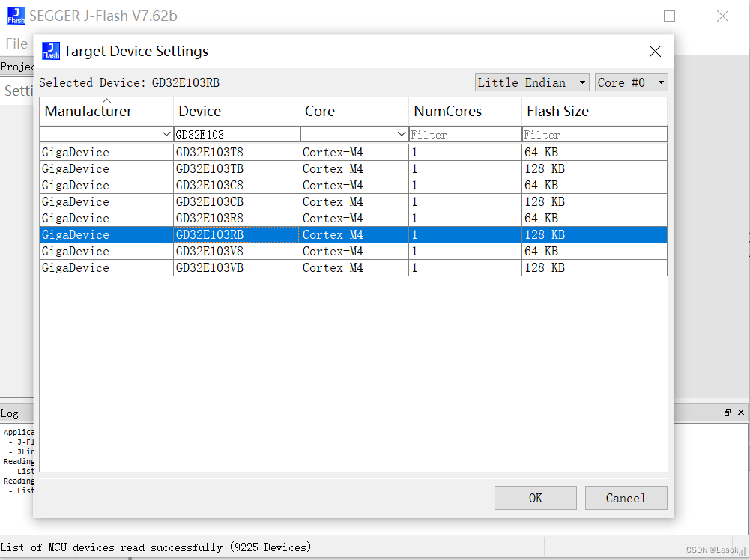Close the Log panel

pos(741,413)
